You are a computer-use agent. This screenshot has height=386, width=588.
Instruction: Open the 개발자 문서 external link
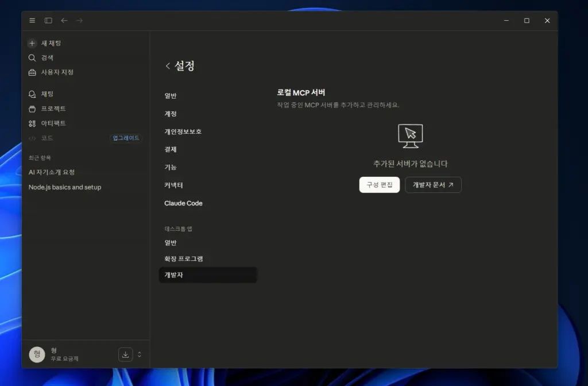pyautogui.click(x=433, y=184)
